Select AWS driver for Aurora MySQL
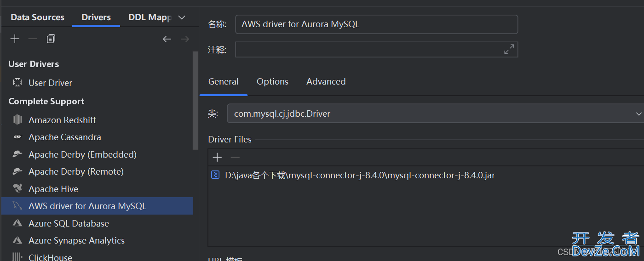 [x=97, y=206]
